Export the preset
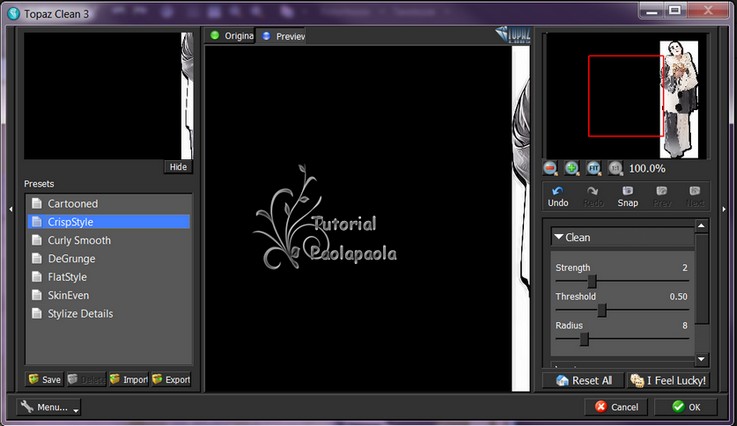This screenshot has width=737, height=426. [x=171, y=379]
